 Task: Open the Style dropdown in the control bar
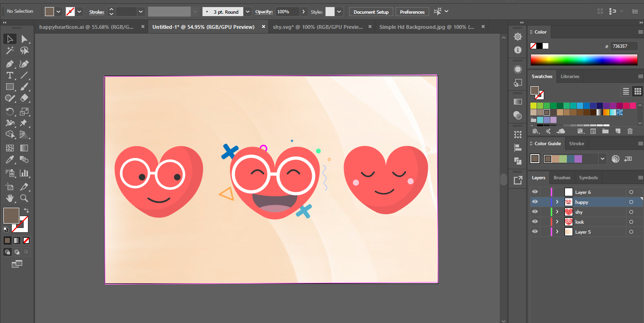click(338, 11)
